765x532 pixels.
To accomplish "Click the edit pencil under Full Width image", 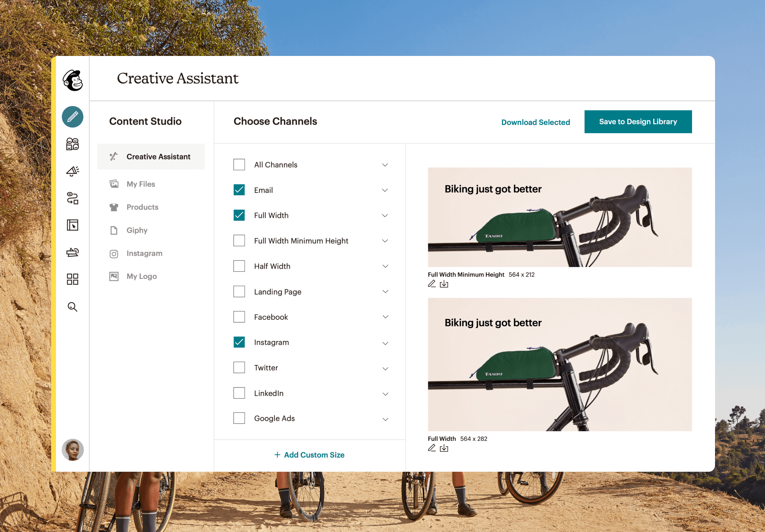I will pos(432,448).
